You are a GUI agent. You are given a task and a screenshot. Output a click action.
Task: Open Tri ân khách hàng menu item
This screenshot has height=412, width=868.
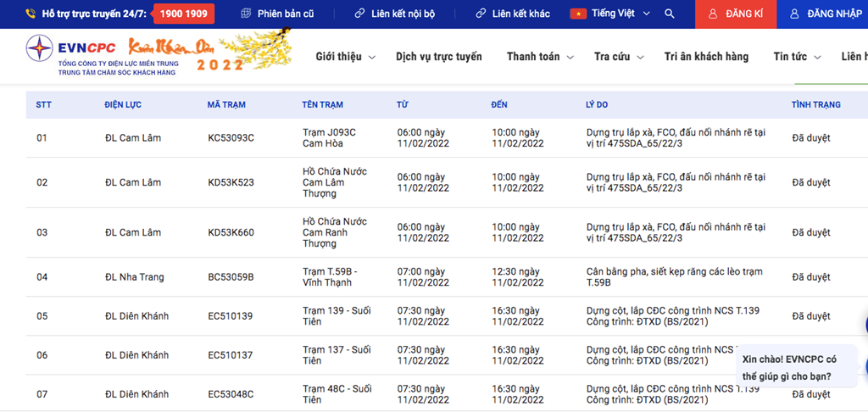(706, 57)
